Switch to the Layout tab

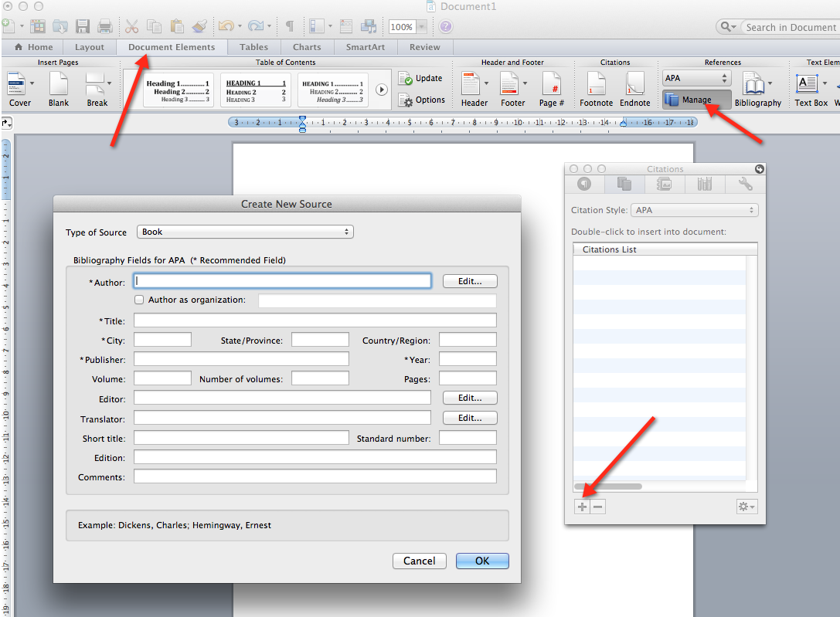tap(90, 47)
